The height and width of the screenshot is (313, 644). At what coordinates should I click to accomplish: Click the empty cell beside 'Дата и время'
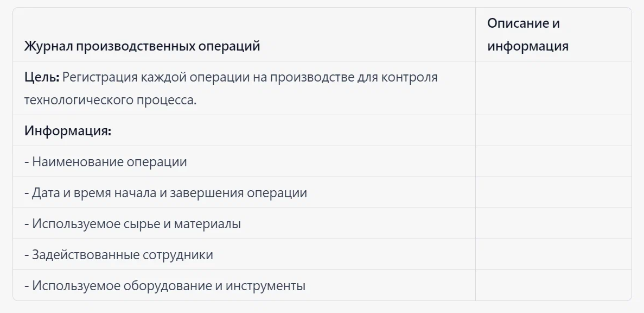[x=553, y=192]
